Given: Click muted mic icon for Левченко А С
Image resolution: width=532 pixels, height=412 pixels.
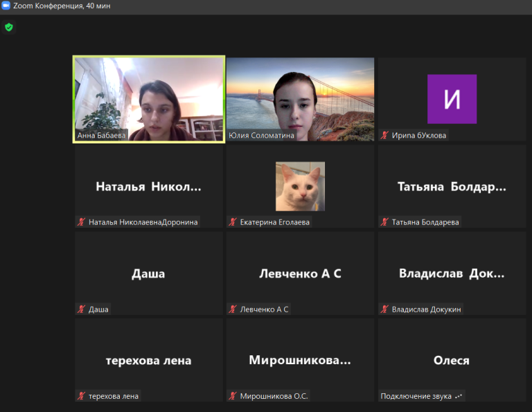Looking at the screenshot, I should click(x=233, y=310).
